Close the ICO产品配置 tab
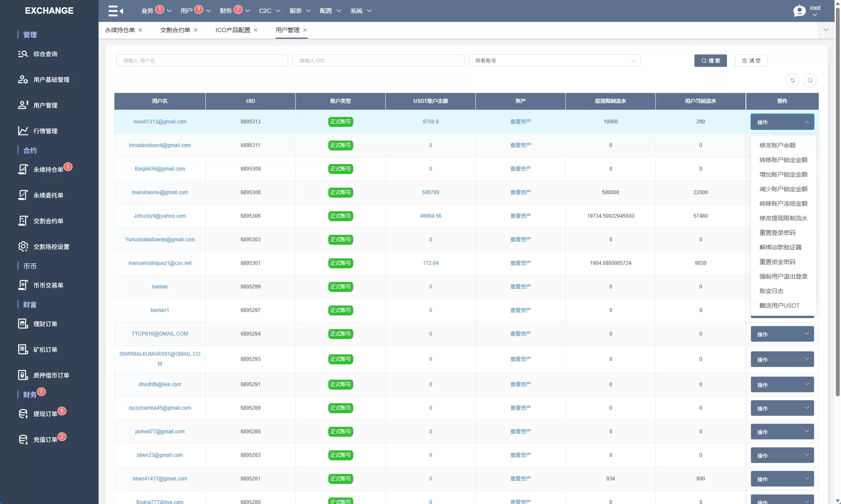This screenshot has height=504, width=841. point(255,30)
